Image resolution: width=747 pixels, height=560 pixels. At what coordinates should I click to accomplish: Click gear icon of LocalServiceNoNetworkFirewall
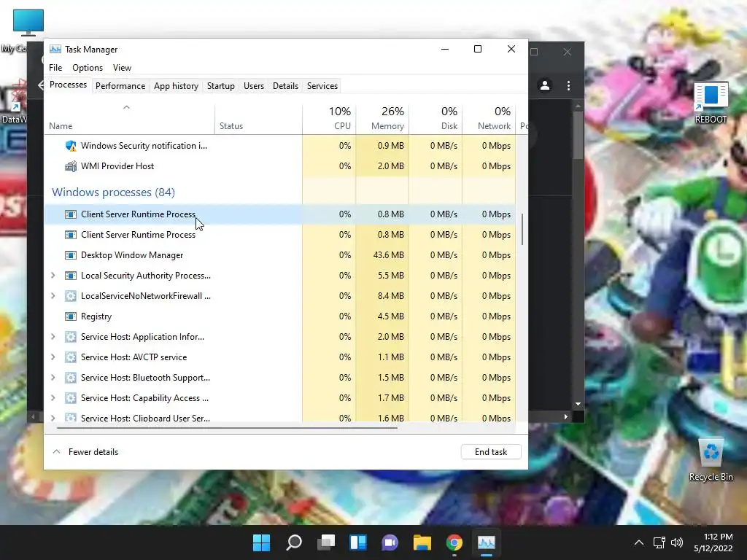(x=71, y=296)
